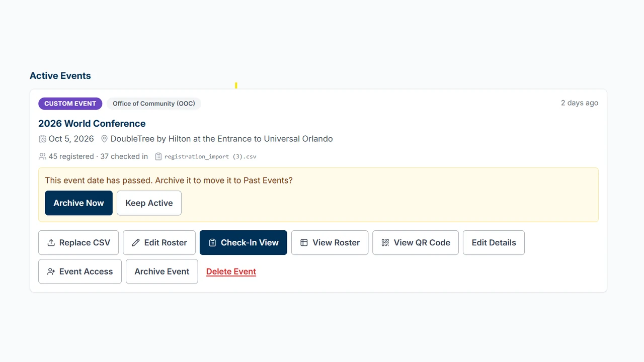Click the registration_import (3).csv file name

[210, 156]
